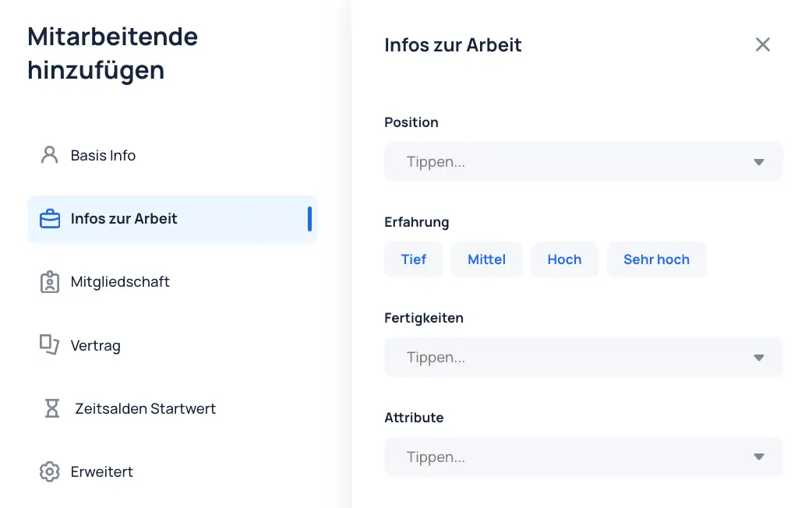Click the hourglass icon for Zeitsalden Startwert
812x508 pixels.
[51, 408]
